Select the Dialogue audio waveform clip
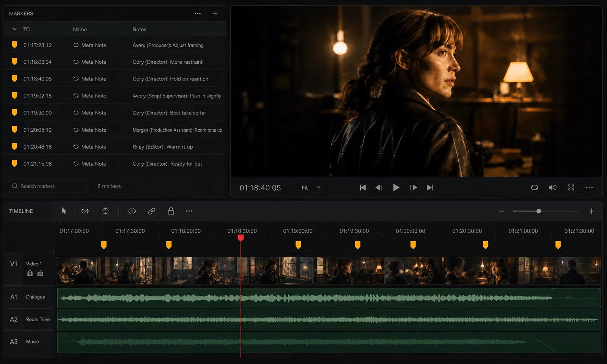Image resolution: width=607 pixels, height=364 pixels. (x=329, y=298)
